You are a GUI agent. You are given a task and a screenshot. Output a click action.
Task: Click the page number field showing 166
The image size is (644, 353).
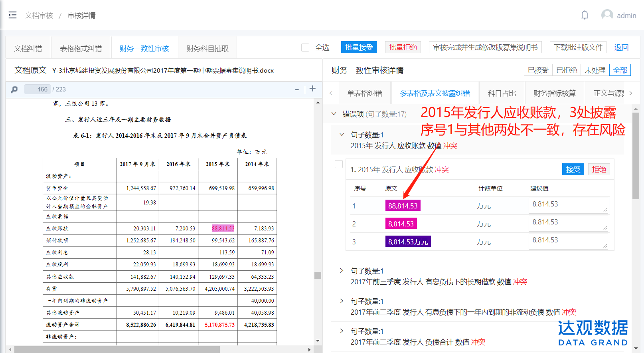pos(38,89)
